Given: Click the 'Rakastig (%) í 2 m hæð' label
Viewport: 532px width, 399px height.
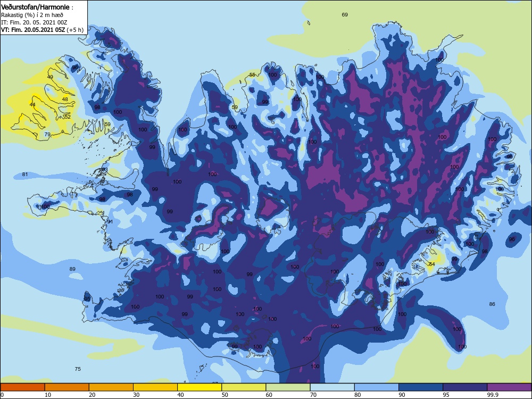Looking at the screenshot, I should 32,15.
